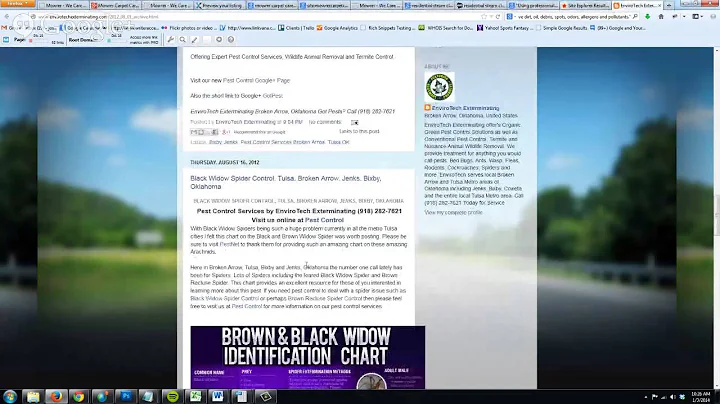Switch to 'Preview your listing' tab
Viewport: 720px width, 404px height.
click(220, 6)
